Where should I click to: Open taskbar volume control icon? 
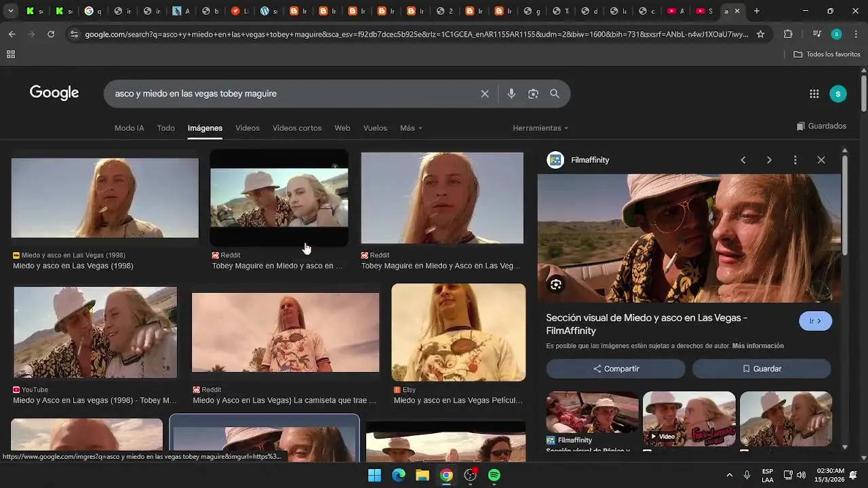tap(801, 475)
